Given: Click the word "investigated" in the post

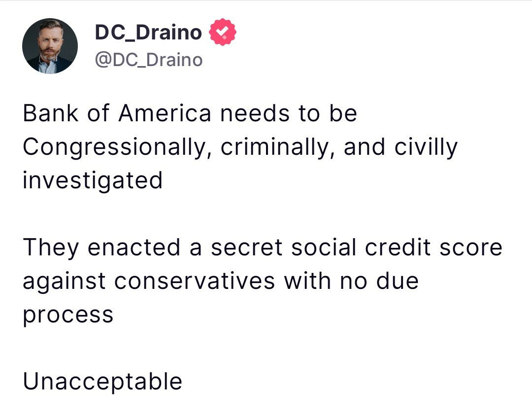Looking at the screenshot, I should pyautogui.click(x=93, y=180).
